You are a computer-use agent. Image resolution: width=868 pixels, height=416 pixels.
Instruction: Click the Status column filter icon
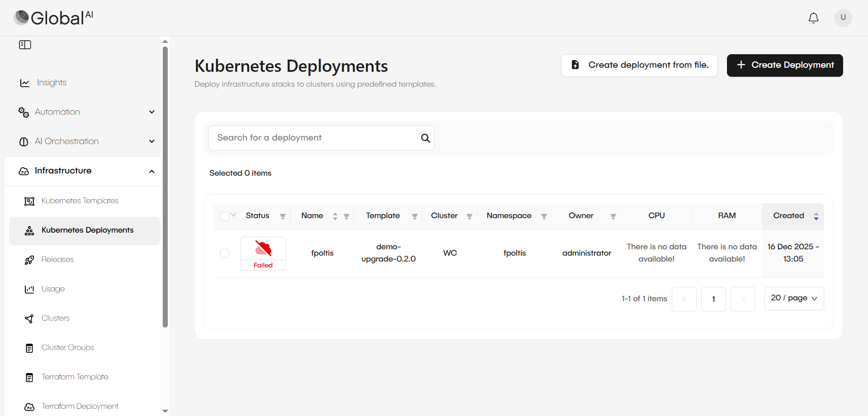click(x=283, y=216)
